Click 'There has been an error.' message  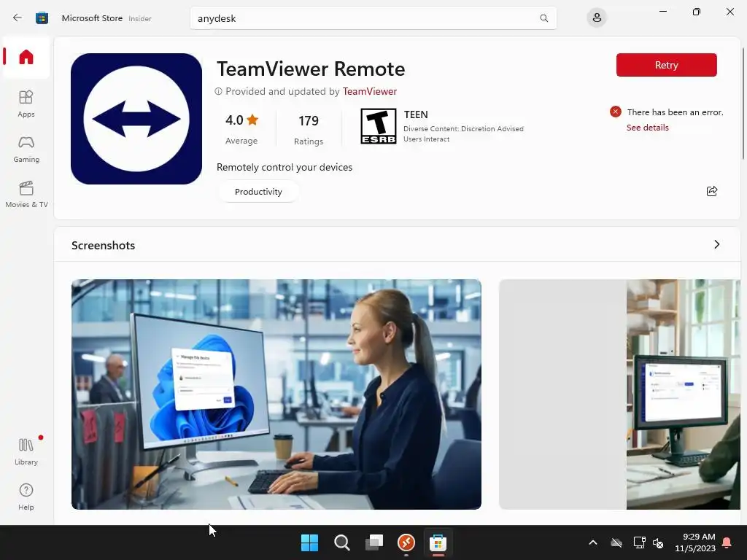(675, 112)
